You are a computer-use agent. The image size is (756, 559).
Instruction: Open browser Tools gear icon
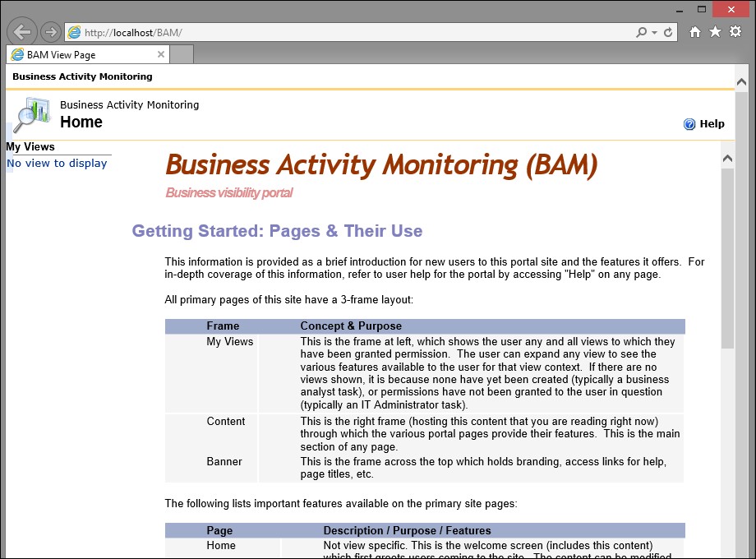(735, 32)
